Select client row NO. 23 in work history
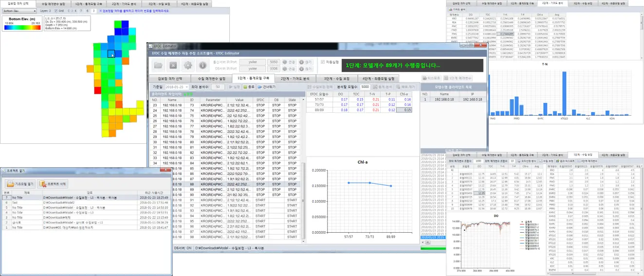Screen dimensions: 644x276 (225, 104)
